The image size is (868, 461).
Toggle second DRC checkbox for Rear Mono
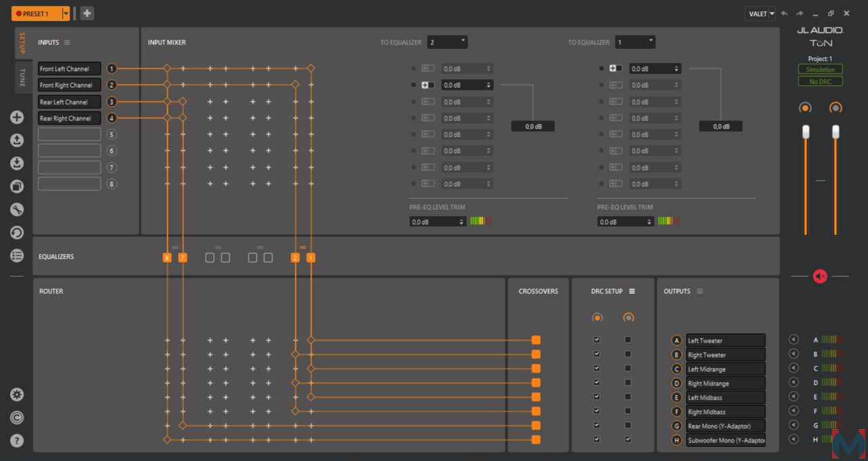pos(628,425)
